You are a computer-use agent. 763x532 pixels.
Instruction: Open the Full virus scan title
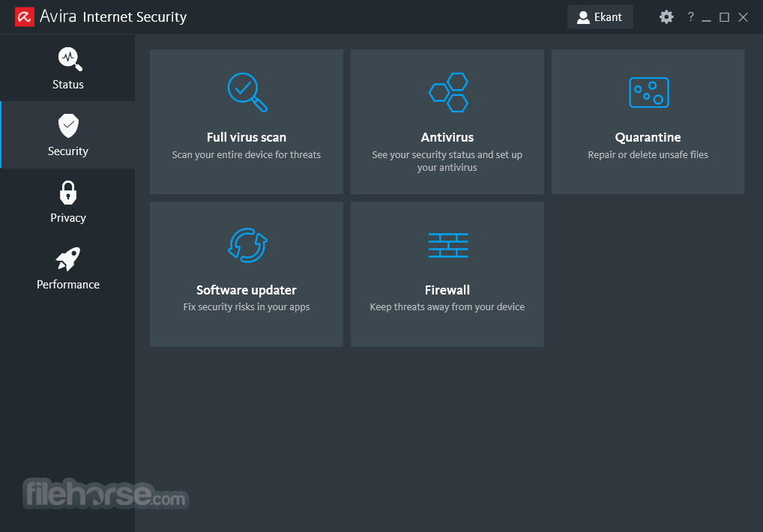click(247, 138)
